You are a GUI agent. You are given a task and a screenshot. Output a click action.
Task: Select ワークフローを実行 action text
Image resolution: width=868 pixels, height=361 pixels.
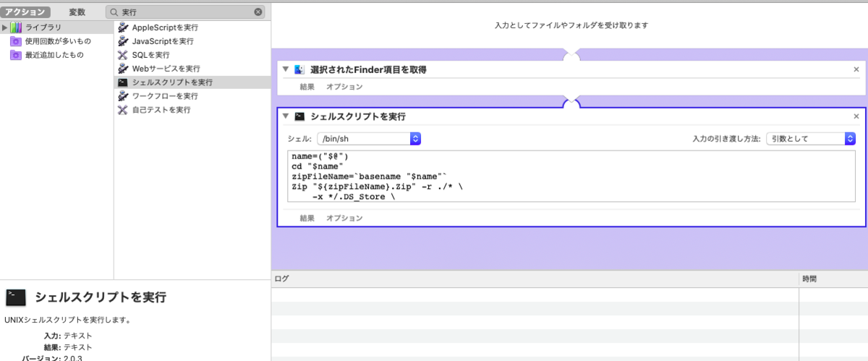click(165, 96)
